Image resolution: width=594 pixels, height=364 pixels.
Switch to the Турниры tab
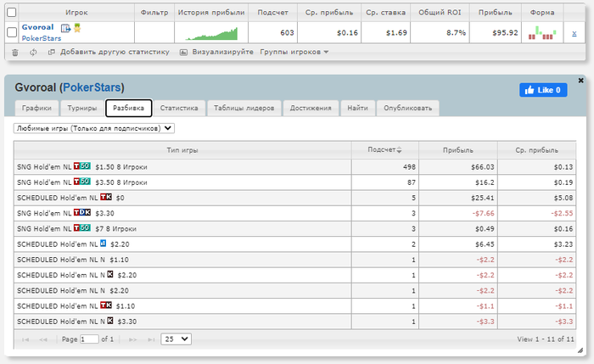click(x=81, y=108)
